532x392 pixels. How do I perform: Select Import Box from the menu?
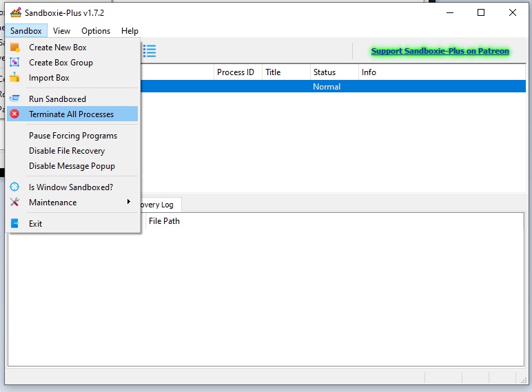[72, 78]
